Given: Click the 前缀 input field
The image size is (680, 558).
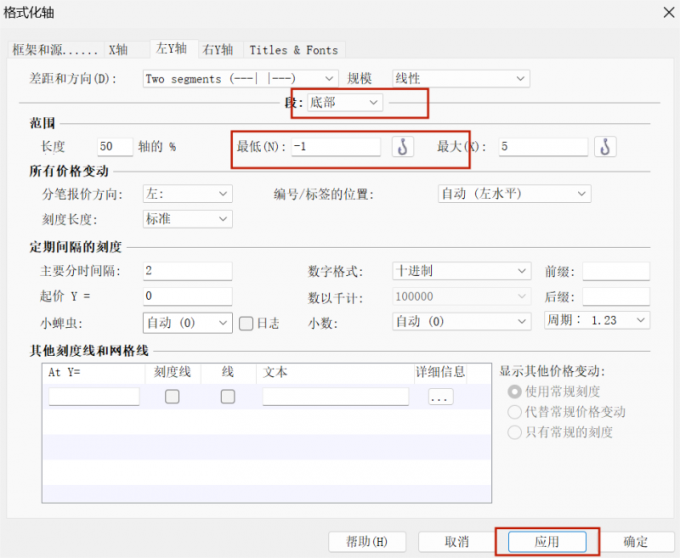Looking at the screenshot, I should [x=616, y=271].
